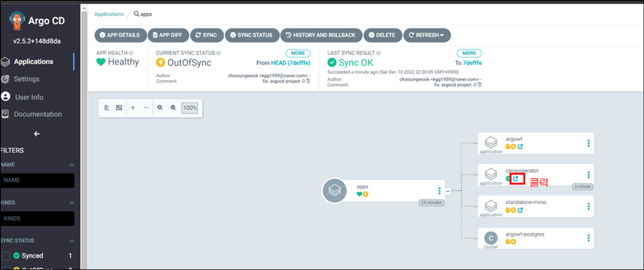Open User Info page
Image resolution: width=644 pixels, height=270 pixels.
(29, 97)
